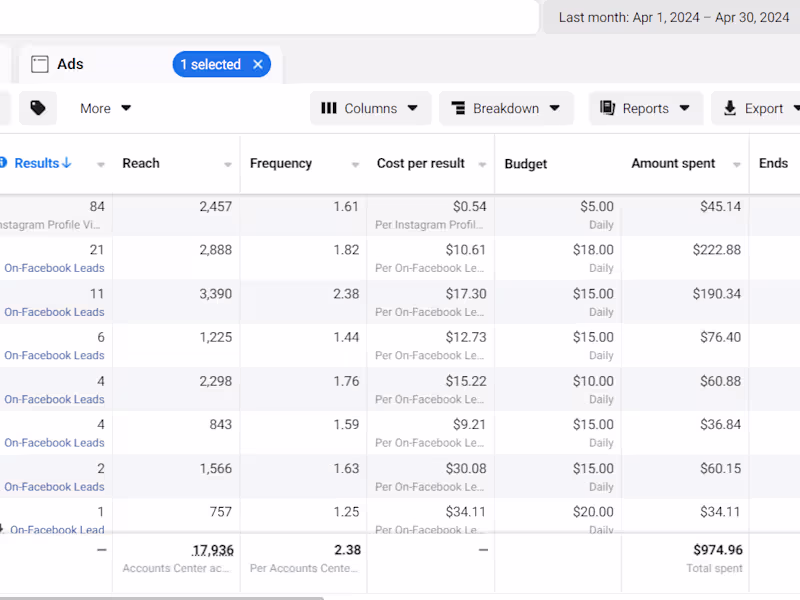The image size is (800, 600).
Task: Click the info icon beside Results header
Action: tap(3, 163)
